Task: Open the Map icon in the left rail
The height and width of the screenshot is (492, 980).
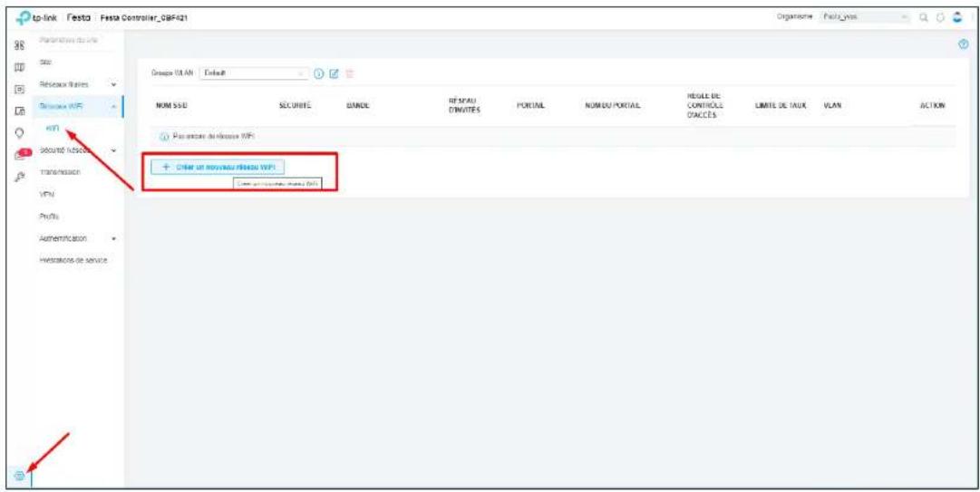Action: click(x=19, y=67)
